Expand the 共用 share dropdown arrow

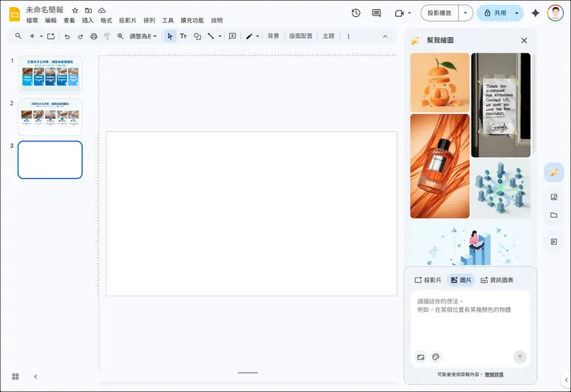pyautogui.click(x=517, y=13)
